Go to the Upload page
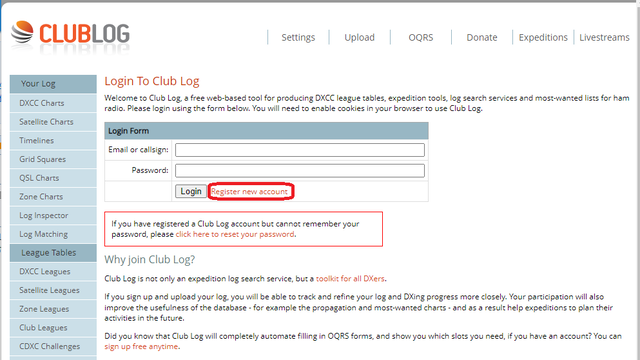 point(359,38)
